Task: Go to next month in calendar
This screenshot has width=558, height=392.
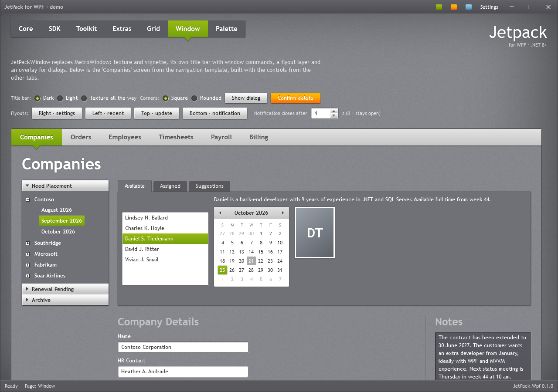Action: click(x=283, y=213)
